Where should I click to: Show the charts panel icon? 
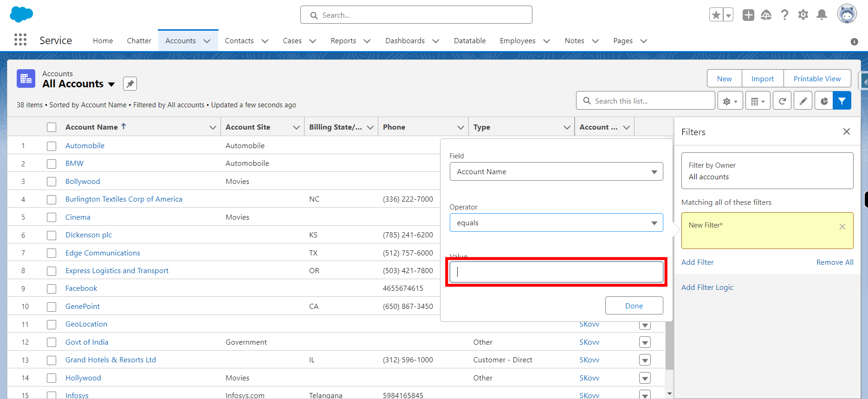pyautogui.click(x=824, y=101)
